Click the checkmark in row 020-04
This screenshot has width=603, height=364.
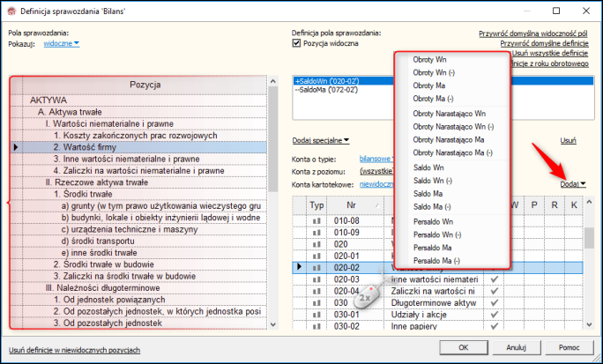point(495,292)
